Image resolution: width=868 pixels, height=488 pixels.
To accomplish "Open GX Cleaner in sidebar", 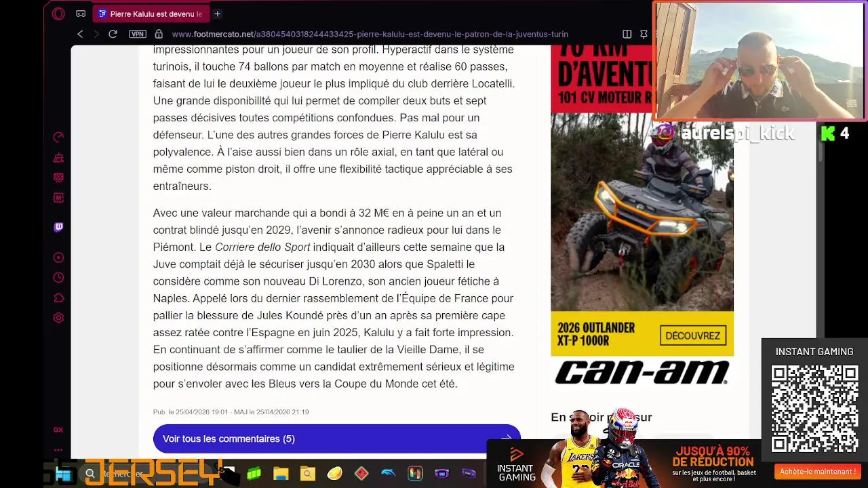I will point(58,158).
